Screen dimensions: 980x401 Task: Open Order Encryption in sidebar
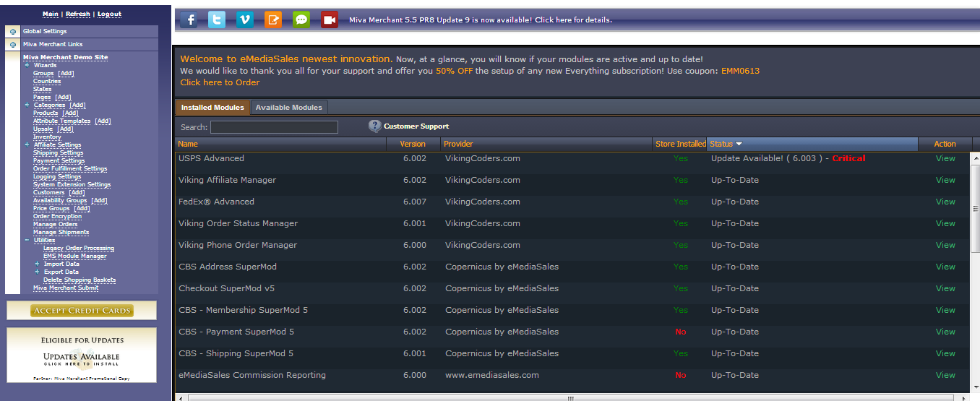point(57,216)
